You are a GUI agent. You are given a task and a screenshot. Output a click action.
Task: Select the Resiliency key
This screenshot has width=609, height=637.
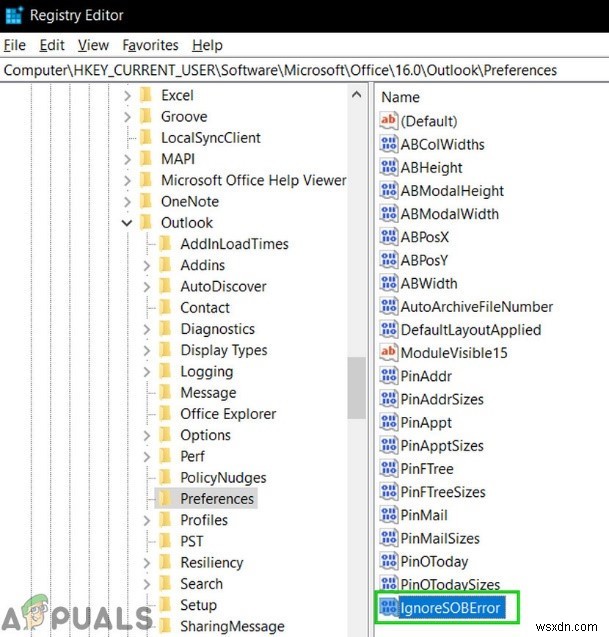[212, 562]
